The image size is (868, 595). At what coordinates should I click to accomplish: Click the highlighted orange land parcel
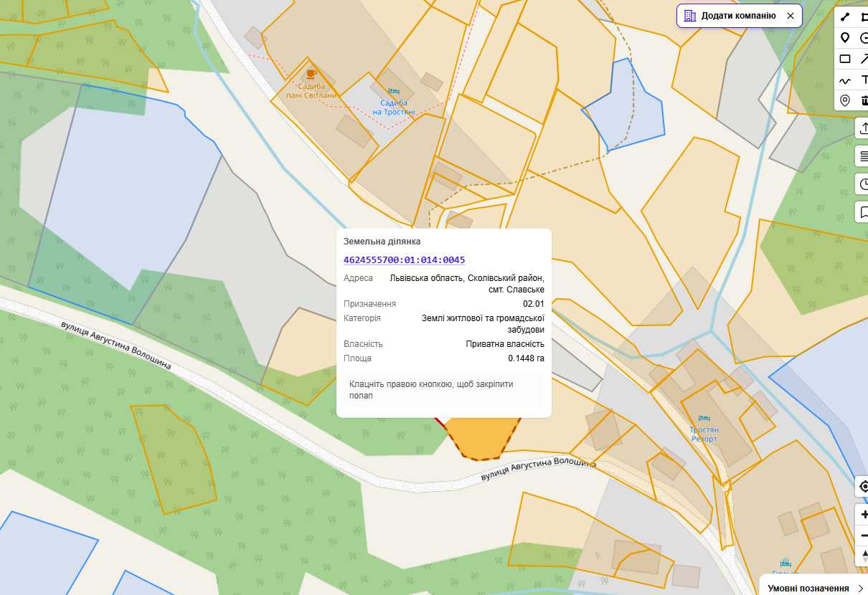tap(482, 439)
